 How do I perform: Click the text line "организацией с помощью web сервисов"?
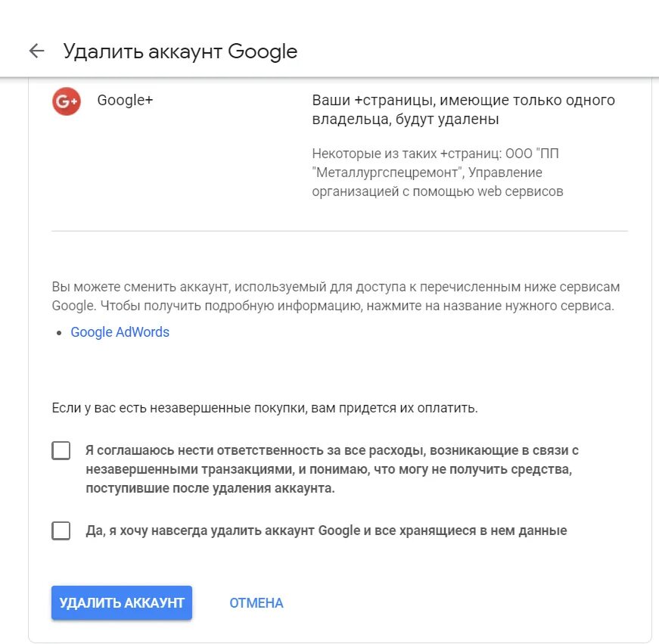click(x=437, y=191)
